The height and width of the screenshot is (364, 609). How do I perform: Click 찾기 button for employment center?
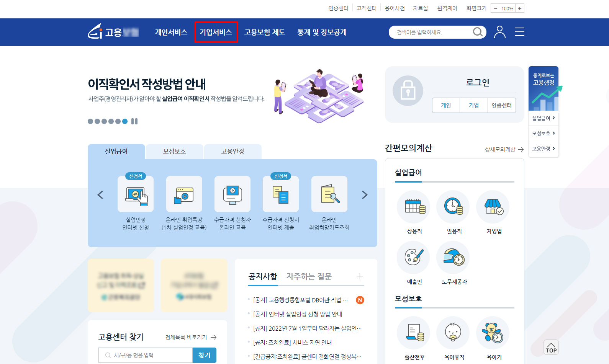coord(205,355)
